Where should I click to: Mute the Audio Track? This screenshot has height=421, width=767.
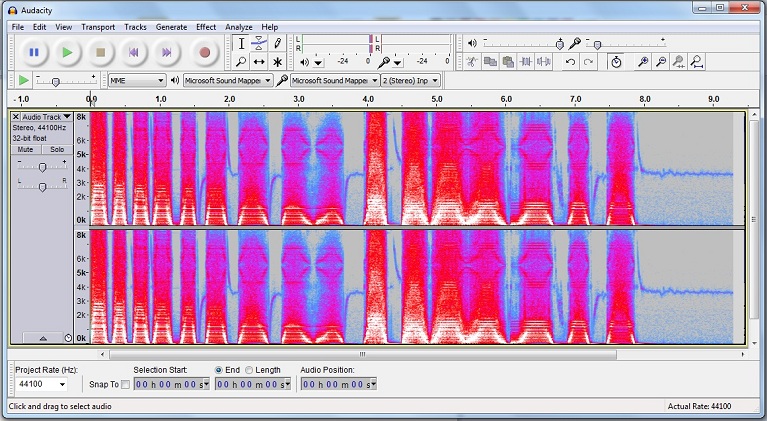click(25, 150)
